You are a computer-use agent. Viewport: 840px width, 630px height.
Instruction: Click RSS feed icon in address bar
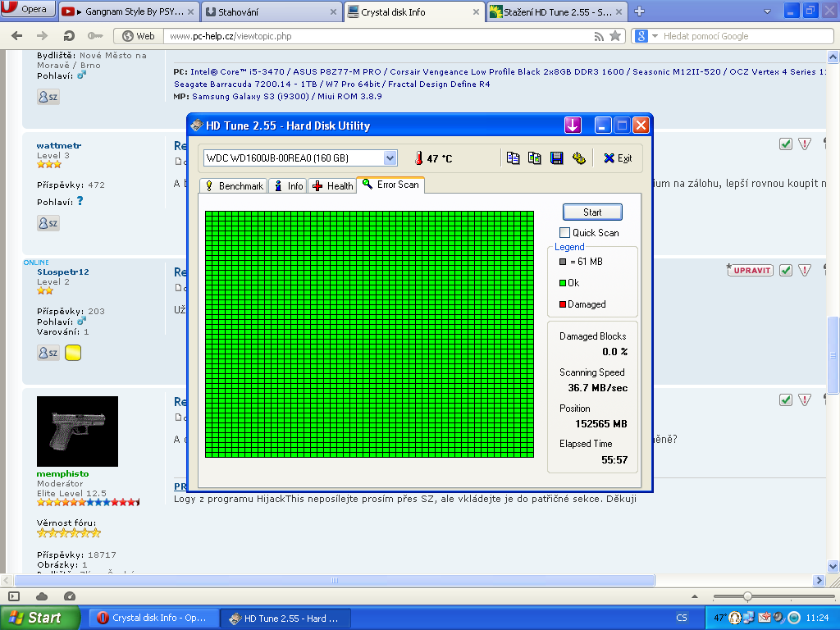point(599,36)
